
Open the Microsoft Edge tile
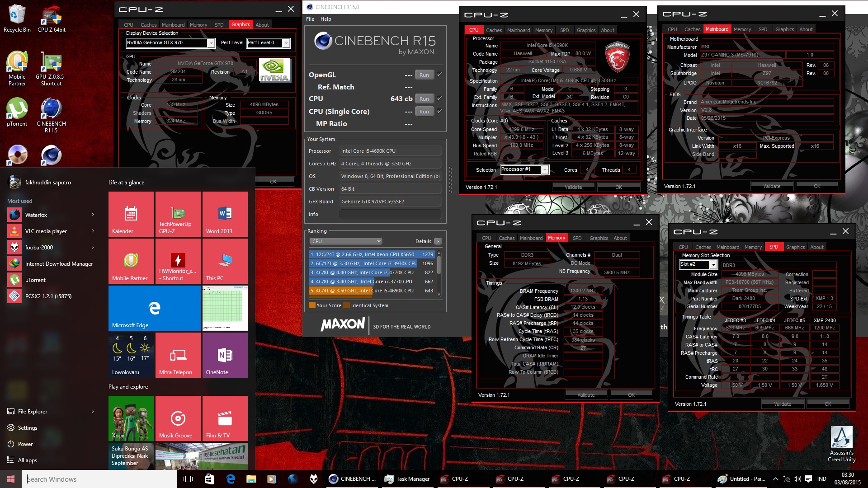(155, 308)
